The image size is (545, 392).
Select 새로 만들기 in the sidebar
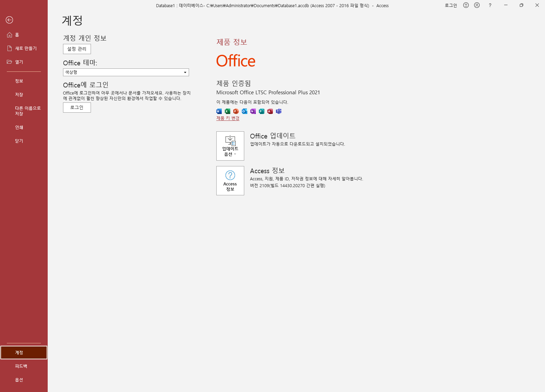click(x=24, y=48)
